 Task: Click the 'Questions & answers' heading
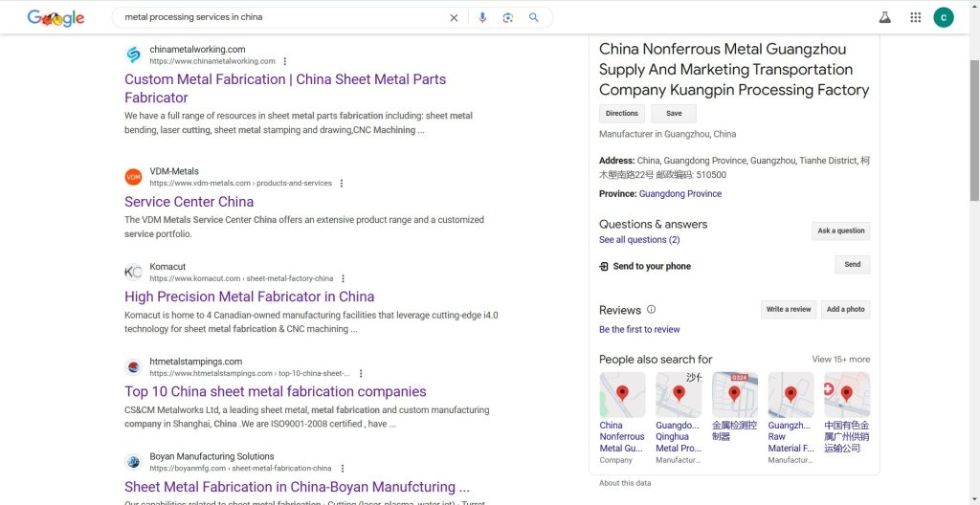(x=653, y=224)
